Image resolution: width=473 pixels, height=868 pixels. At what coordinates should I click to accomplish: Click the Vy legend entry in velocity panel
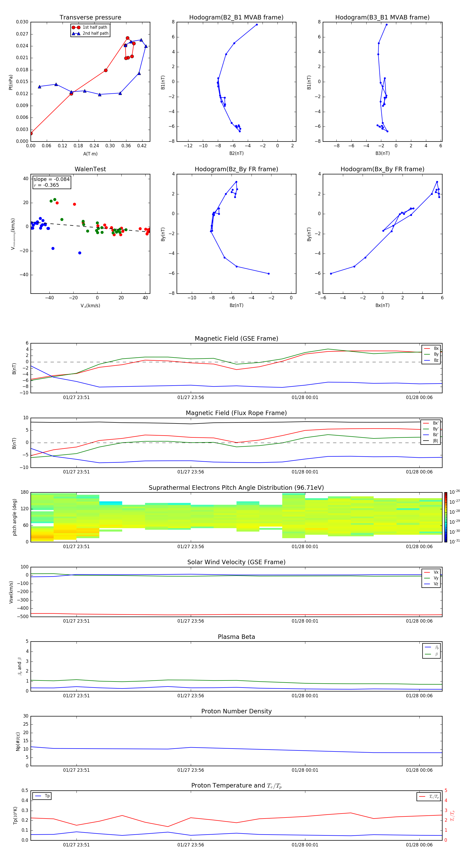431,578
